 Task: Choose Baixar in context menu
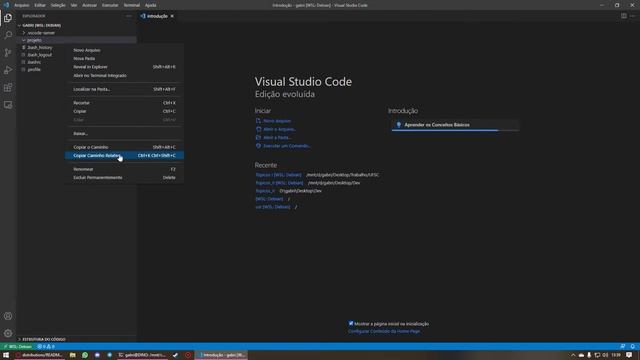(x=124, y=133)
